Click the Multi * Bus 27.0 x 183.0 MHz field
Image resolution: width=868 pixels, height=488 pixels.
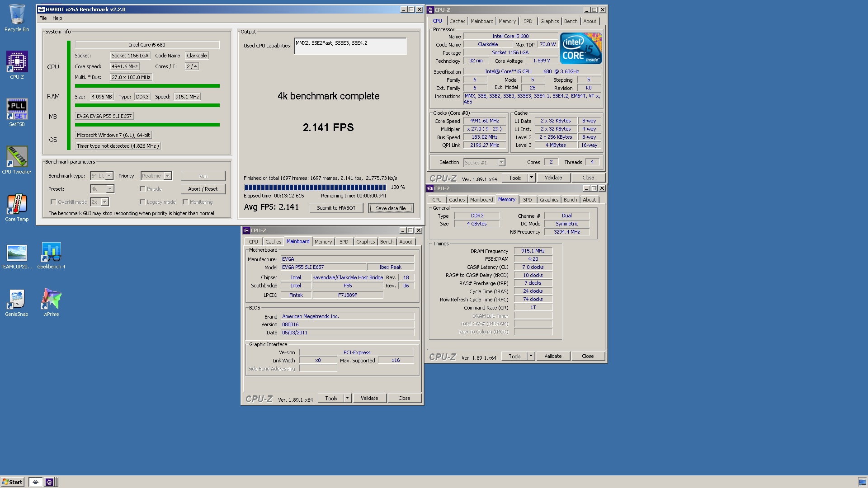pos(131,77)
